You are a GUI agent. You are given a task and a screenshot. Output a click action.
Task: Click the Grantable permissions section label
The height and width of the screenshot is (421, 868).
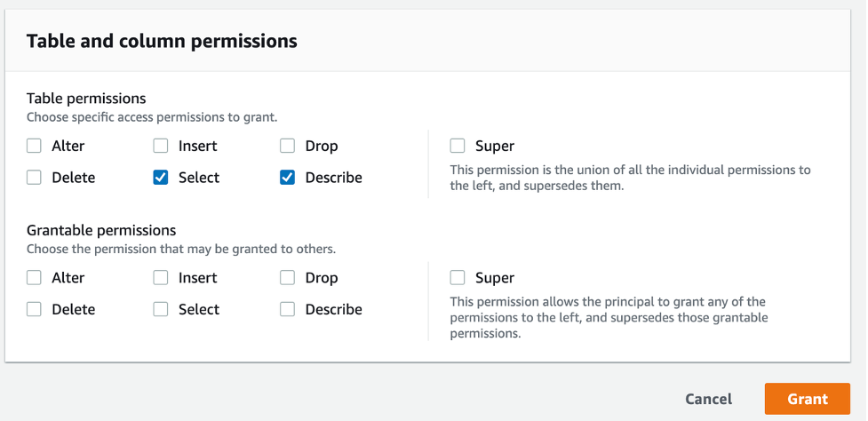(x=101, y=230)
